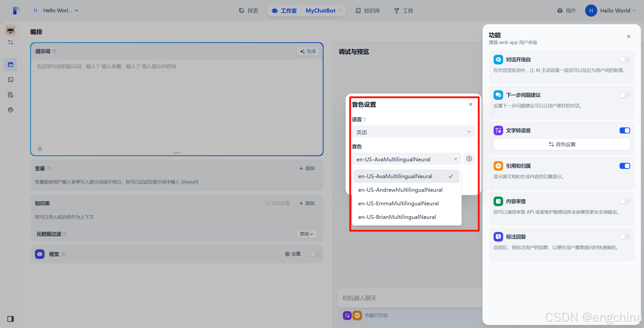Turn on the 内容审查 switch
Screen dimensions: 644x328
tap(625, 201)
